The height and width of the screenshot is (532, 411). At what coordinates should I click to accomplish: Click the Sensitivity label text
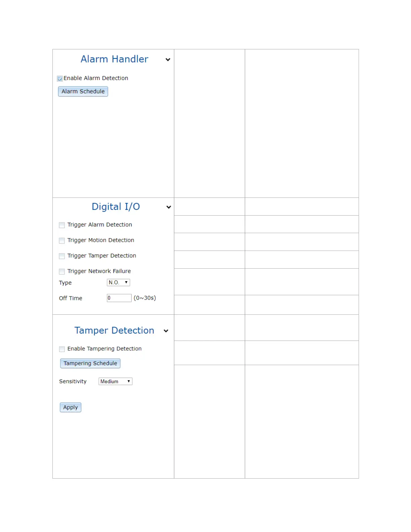(x=73, y=381)
